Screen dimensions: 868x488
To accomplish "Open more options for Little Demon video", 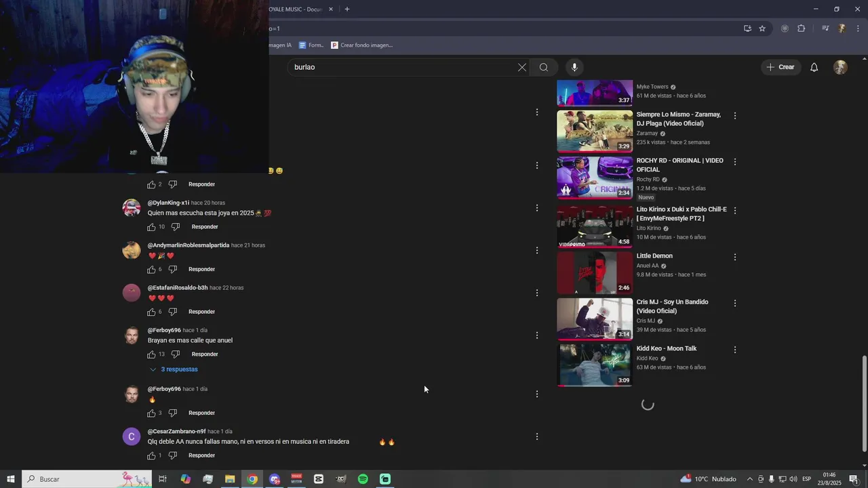I will pyautogui.click(x=734, y=257).
